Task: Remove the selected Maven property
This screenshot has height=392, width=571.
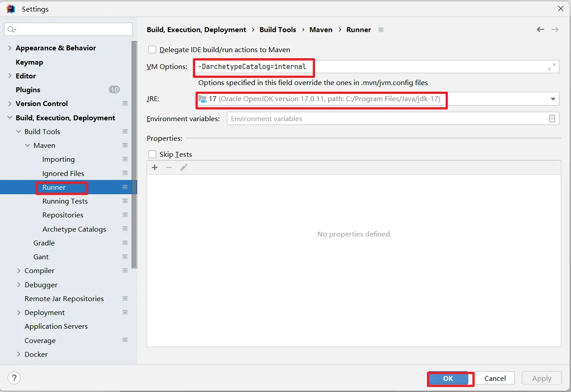Action: click(169, 167)
